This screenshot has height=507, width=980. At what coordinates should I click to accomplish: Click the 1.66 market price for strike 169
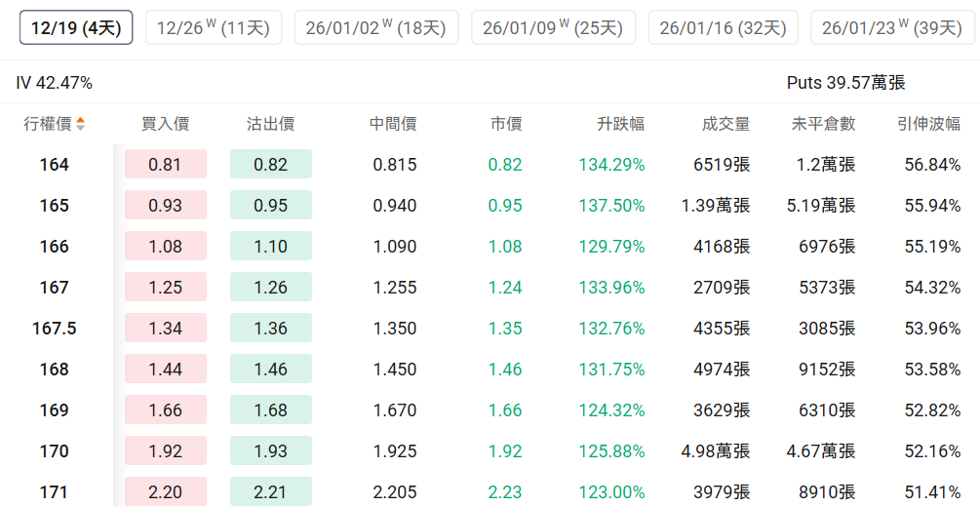505,410
